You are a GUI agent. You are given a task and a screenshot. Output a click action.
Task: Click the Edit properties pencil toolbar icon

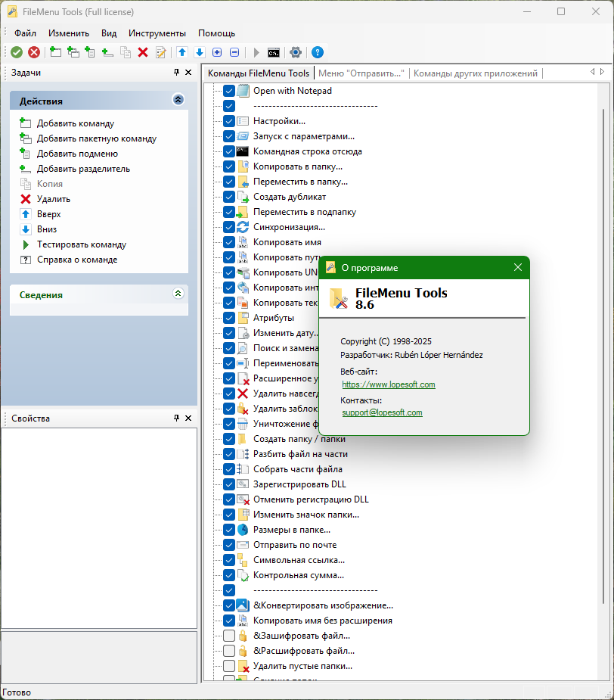(160, 52)
